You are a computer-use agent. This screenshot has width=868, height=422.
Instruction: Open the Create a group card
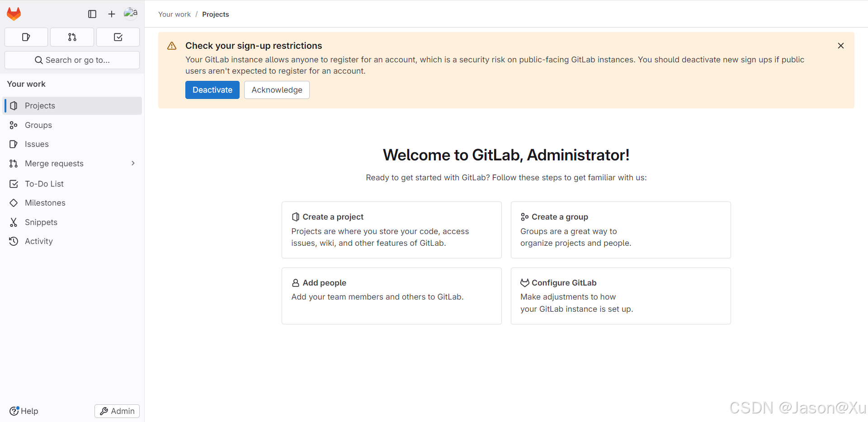pos(621,230)
